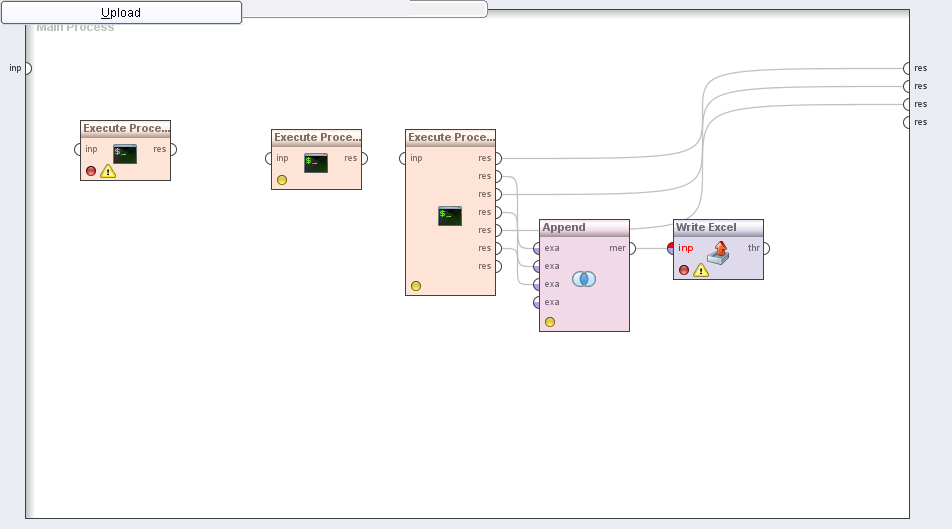952x529 pixels.
Task: Click the 'thr' output port on Write Excel
Action: point(765,248)
